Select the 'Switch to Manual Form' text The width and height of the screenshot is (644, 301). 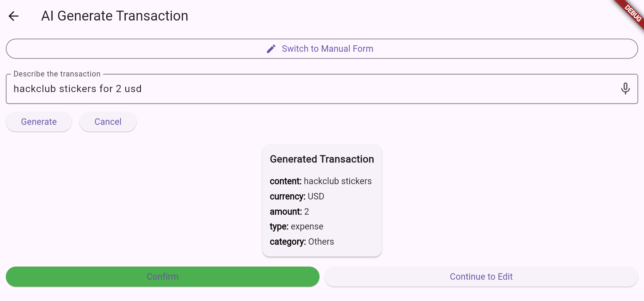[327, 49]
